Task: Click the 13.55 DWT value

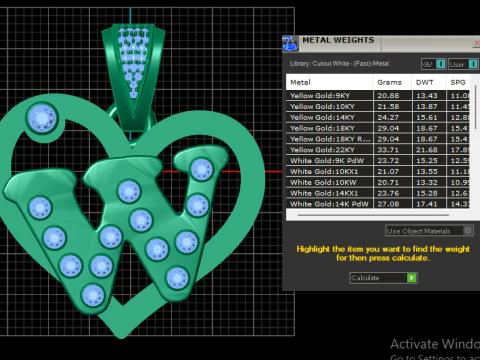Action: pos(427,172)
